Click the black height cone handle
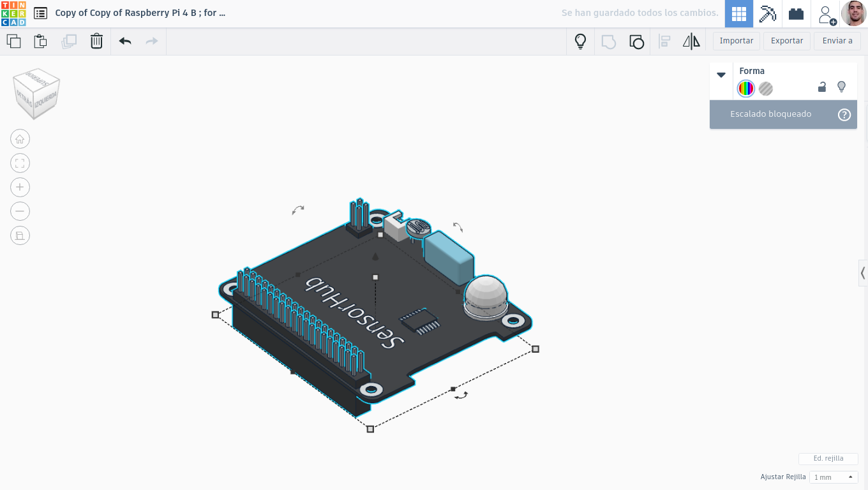The width and height of the screenshot is (868, 490). (375, 256)
